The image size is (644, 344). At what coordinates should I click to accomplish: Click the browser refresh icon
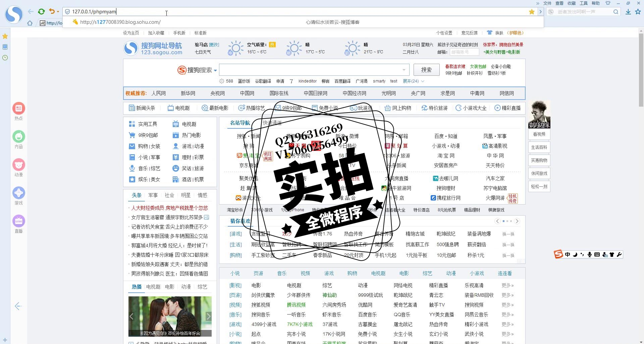(x=41, y=12)
